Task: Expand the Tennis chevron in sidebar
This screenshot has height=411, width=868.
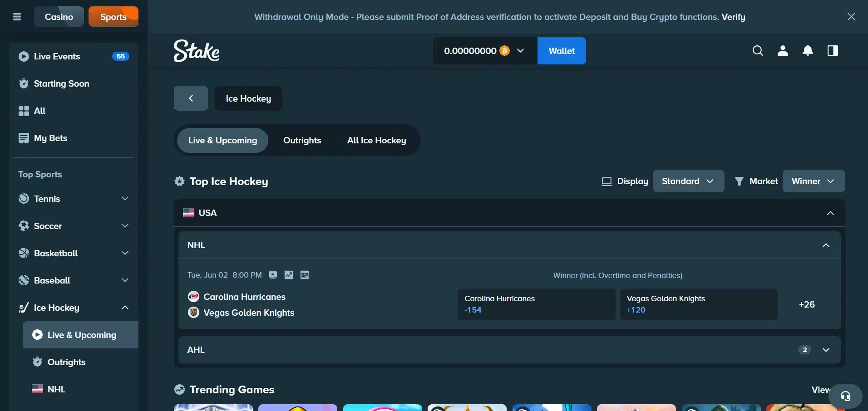Action: [125, 199]
